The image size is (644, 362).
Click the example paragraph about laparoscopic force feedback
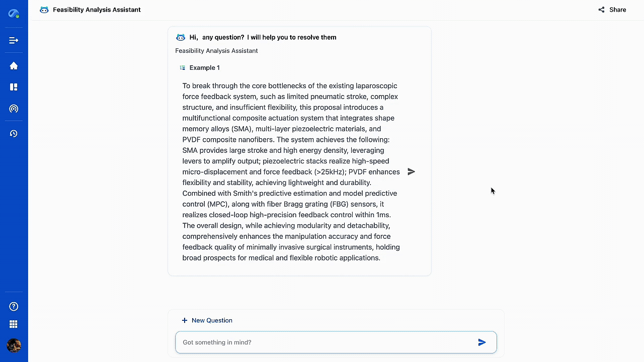[x=291, y=171]
